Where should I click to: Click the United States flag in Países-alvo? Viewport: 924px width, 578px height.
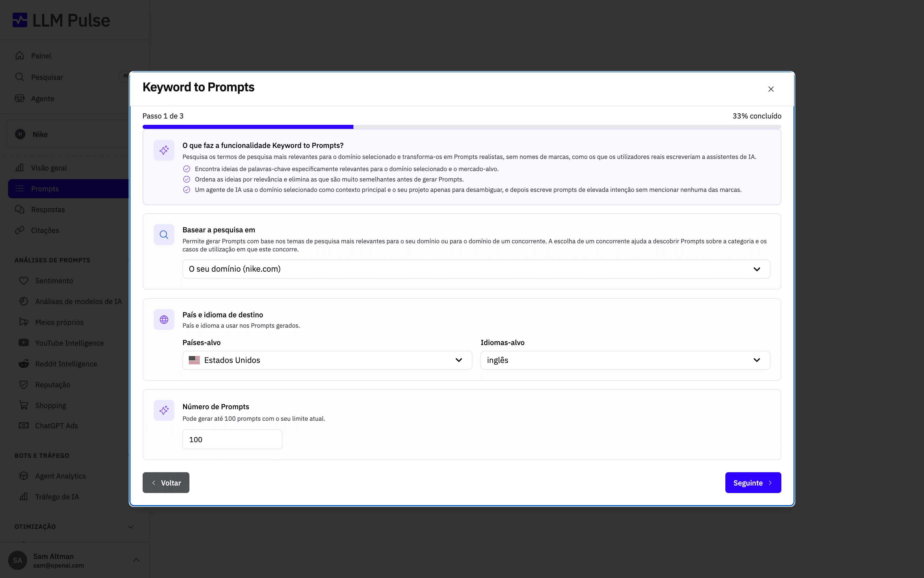194,360
